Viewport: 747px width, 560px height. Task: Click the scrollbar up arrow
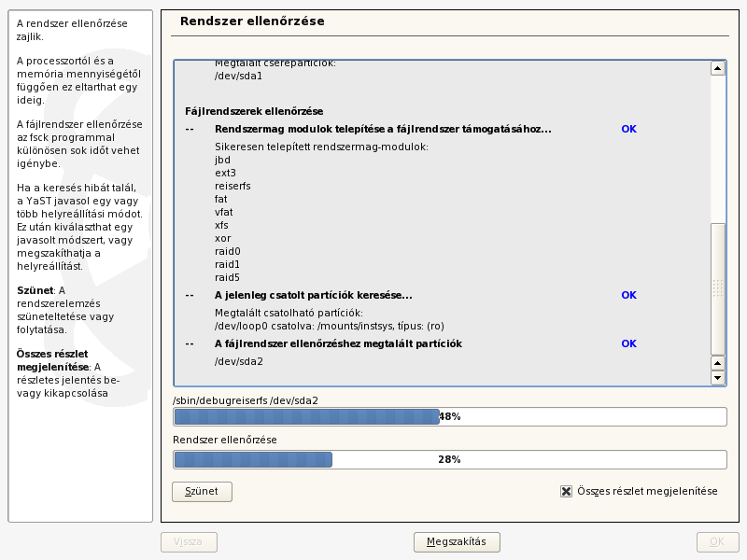[x=715, y=65]
